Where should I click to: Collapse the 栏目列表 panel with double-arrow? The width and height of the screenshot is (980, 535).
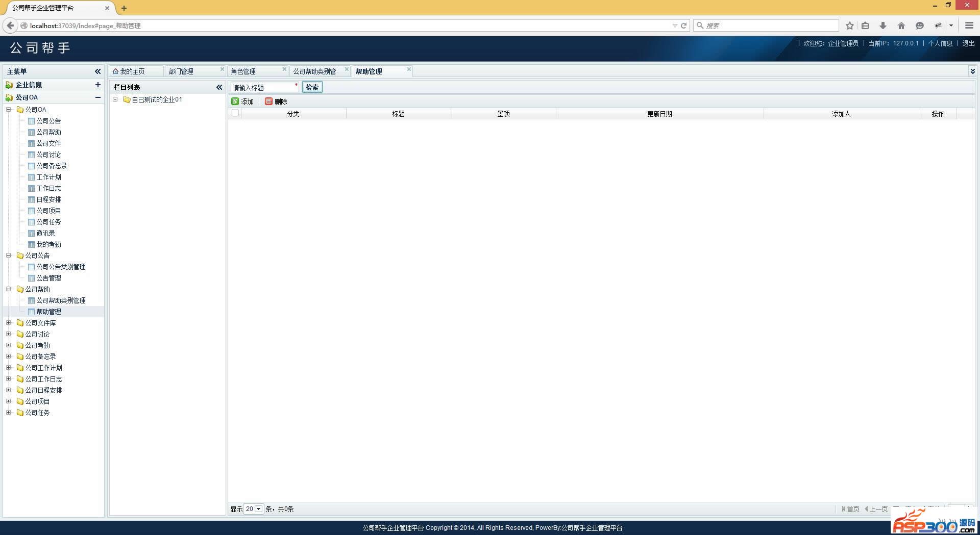(x=219, y=87)
